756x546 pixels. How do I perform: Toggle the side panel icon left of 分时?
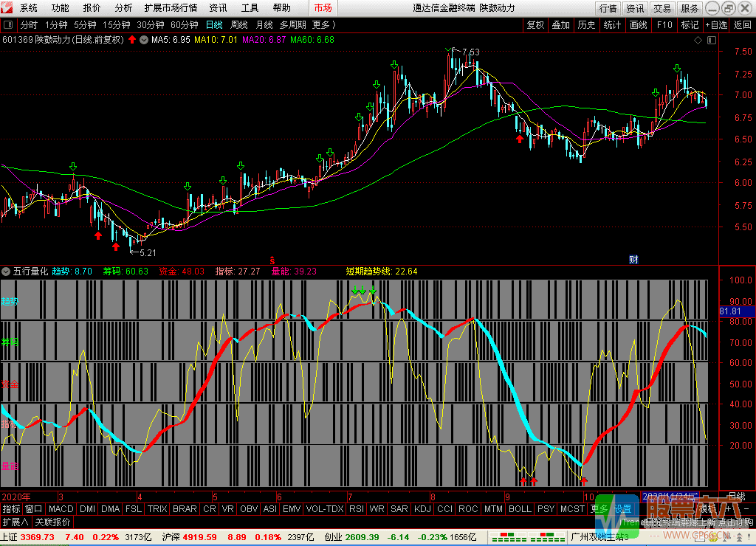pos(7,25)
